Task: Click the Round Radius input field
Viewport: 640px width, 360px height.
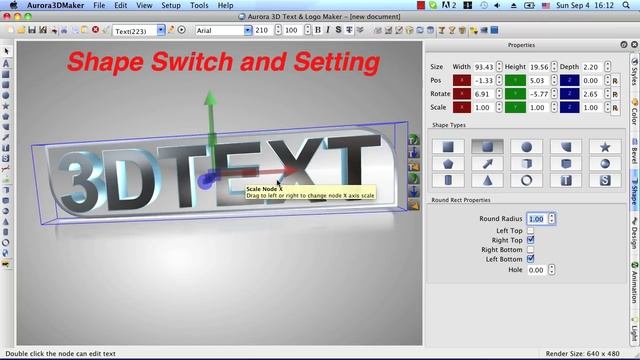Action: [537, 219]
